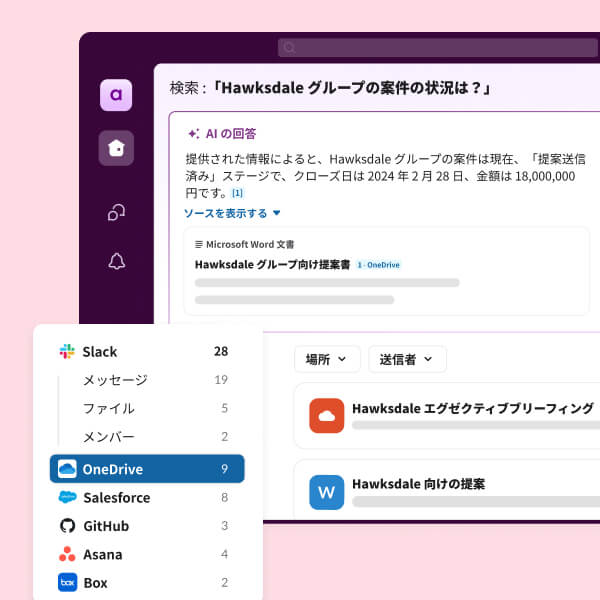Screen dimensions: 600x600
Task: Select ファイル under Slack
Action: (108, 408)
